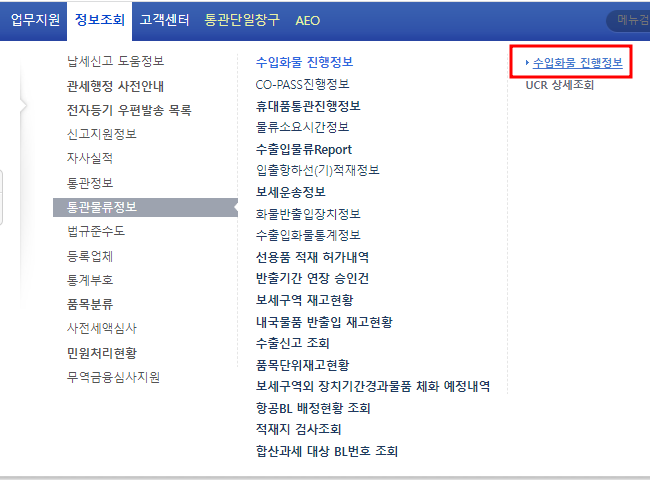Select 민원처리현황 in left menu
Image resolution: width=650 pixels, height=480 pixels.
(x=102, y=353)
